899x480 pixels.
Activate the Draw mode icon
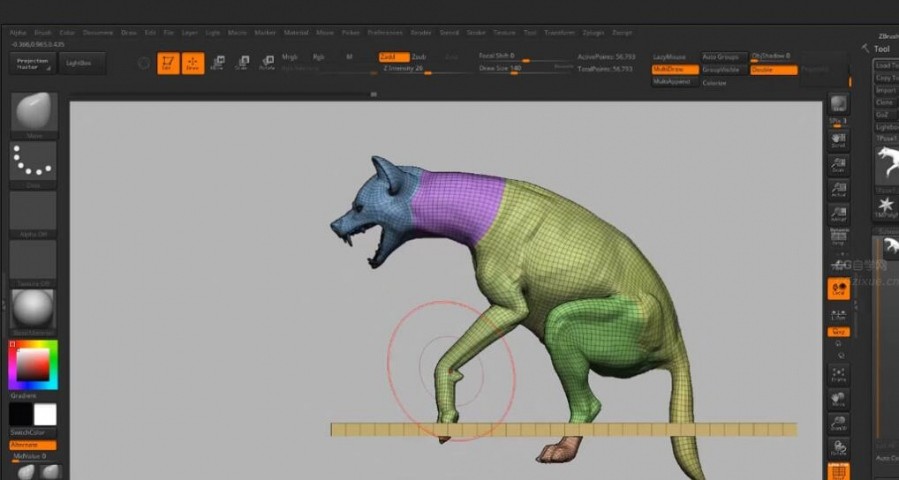[193, 63]
